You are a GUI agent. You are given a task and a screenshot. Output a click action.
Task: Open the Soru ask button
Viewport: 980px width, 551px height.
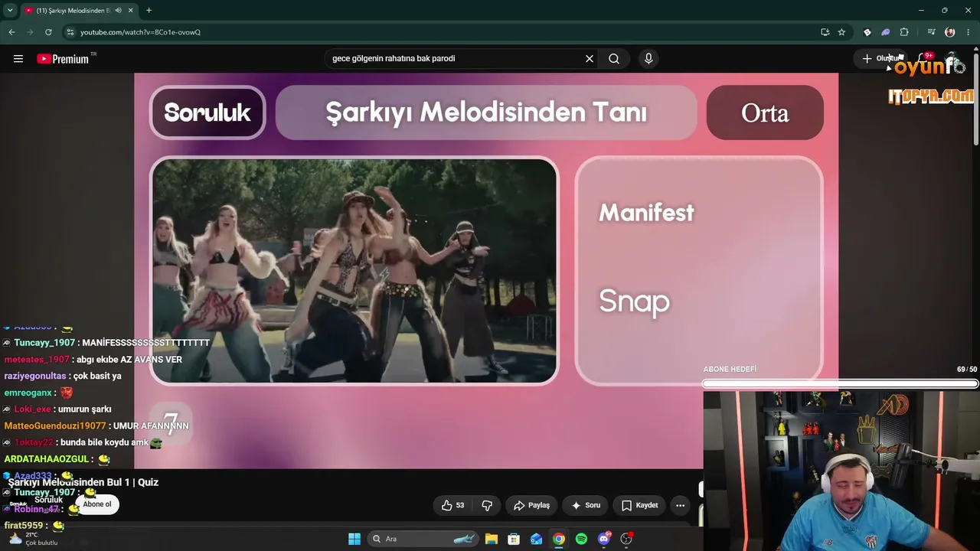[x=586, y=505]
